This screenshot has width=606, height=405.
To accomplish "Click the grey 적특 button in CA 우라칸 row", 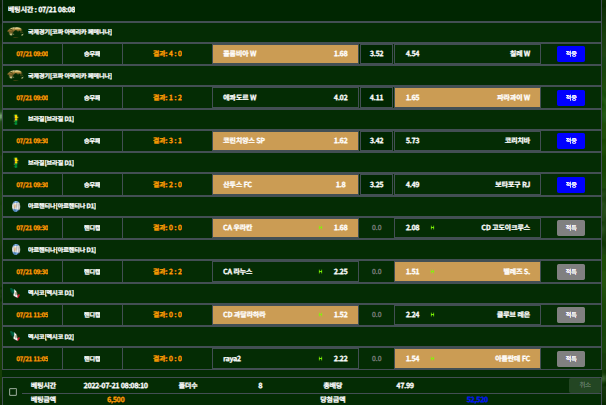I will pyautogui.click(x=570, y=228).
